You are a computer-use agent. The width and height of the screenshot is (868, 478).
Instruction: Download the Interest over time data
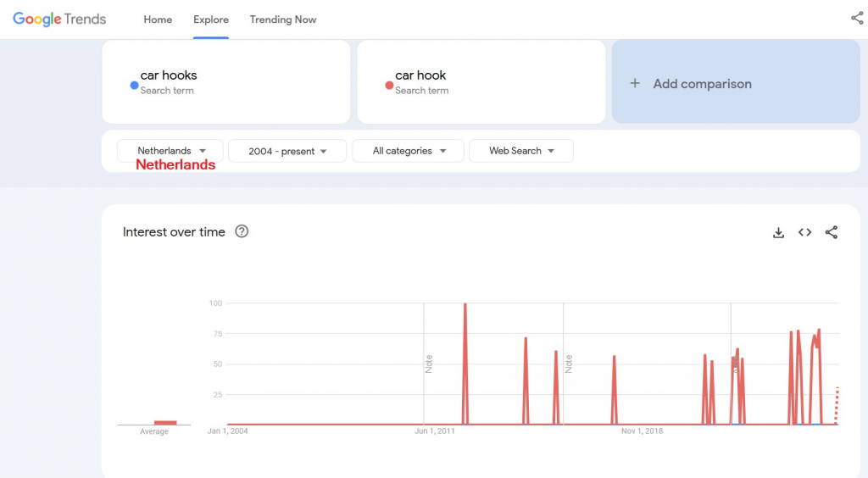click(x=778, y=232)
